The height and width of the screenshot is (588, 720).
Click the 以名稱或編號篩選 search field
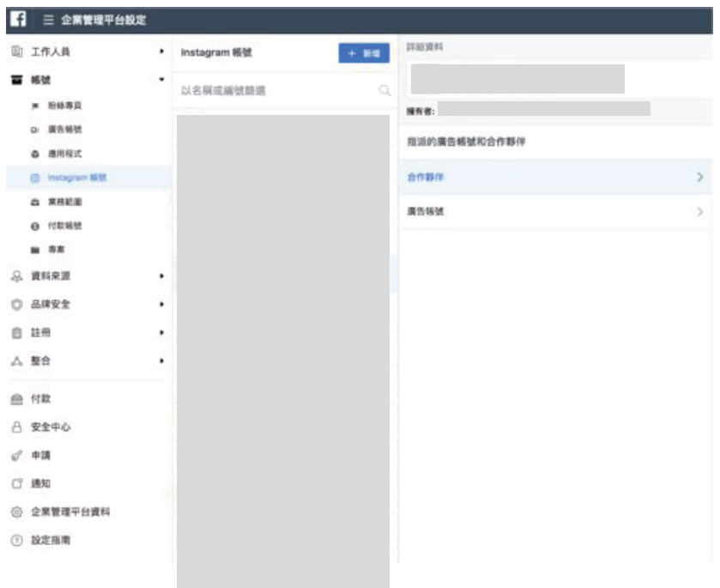pyautogui.click(x=275, y=90)
